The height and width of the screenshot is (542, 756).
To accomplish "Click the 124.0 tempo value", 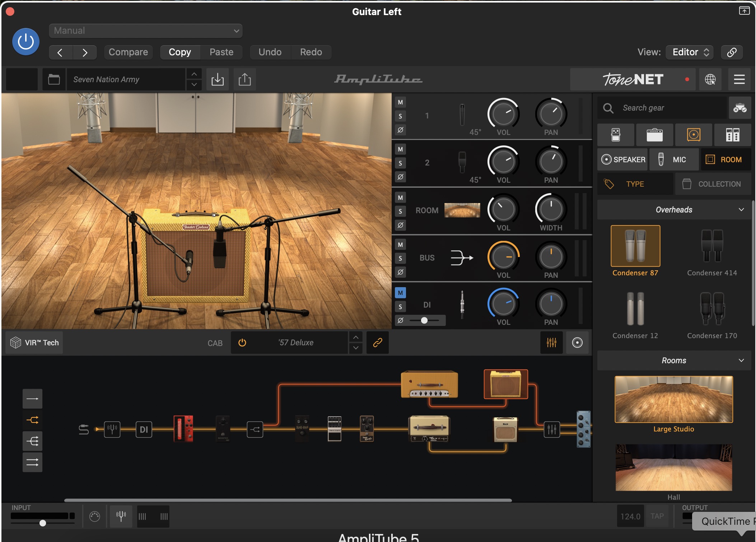I will (630, 517).
